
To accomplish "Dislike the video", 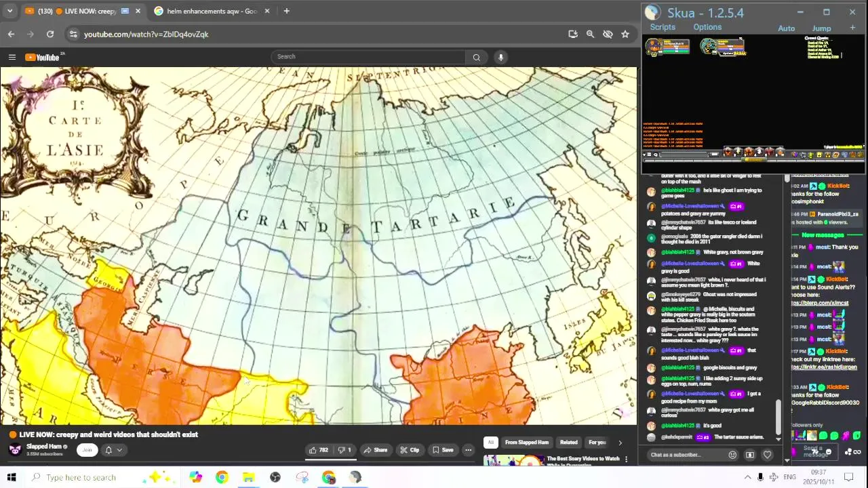I will 344,450.
